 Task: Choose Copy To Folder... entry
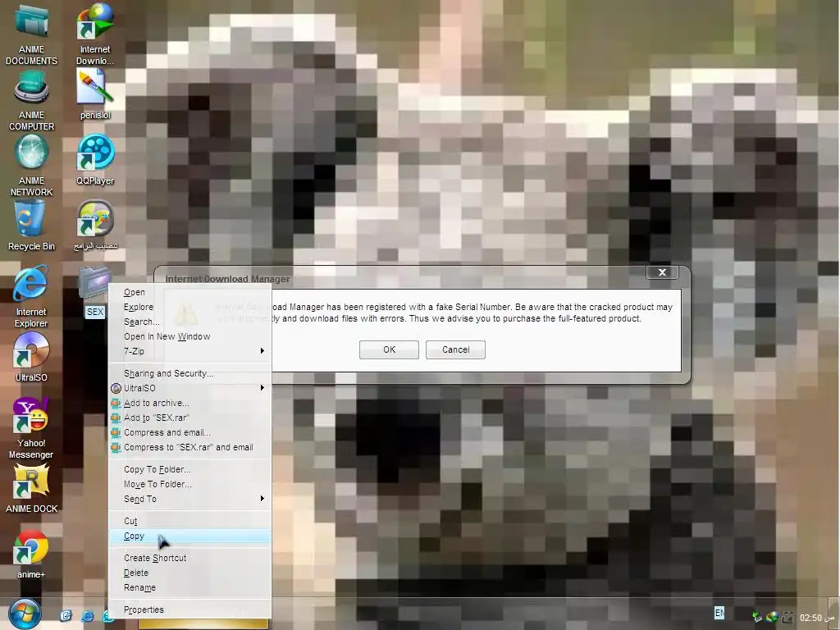pos(189,469)
